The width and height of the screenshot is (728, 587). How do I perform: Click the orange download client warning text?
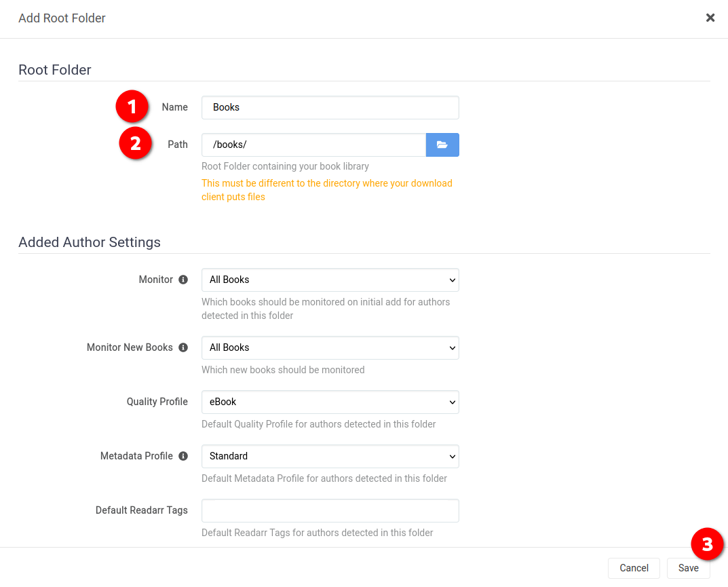[327, 190]
